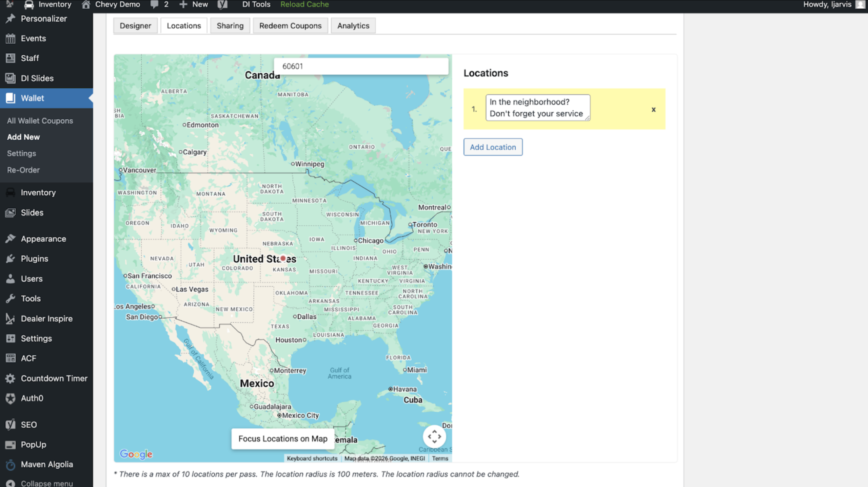
Task: Click the Chicago label on map
Action: [x=371, y=241]
